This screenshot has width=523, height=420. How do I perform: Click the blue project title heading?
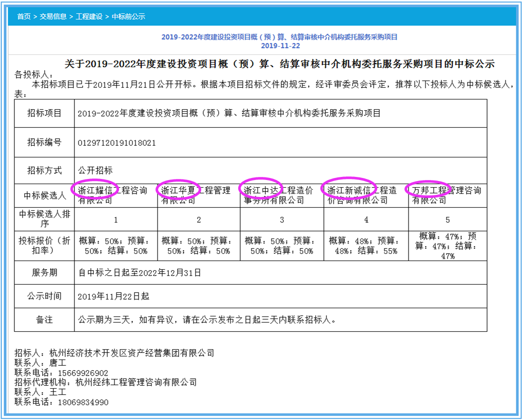pos(280,37)
